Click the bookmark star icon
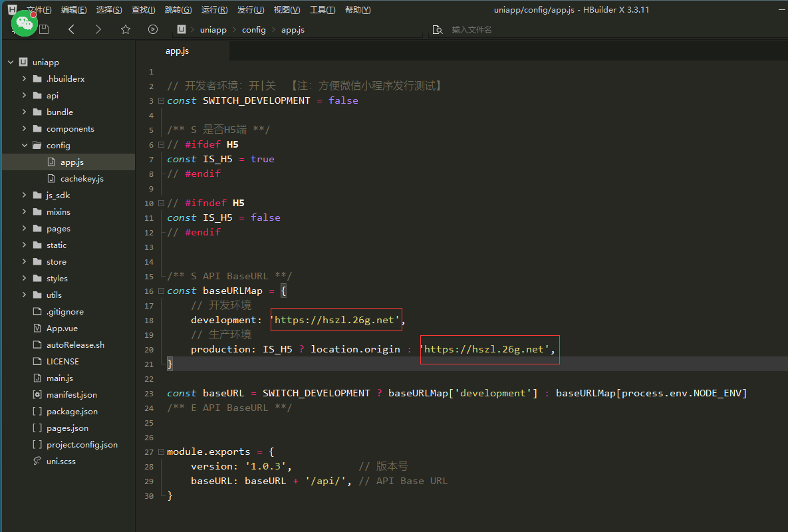The image size is (788, 532). coord(126,30)
